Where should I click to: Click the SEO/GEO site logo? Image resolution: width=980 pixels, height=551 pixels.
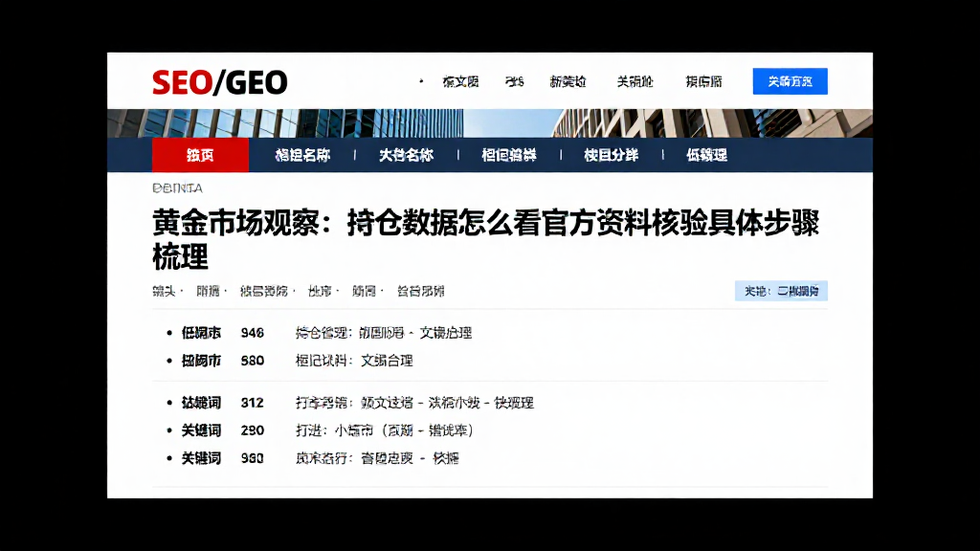point(219,82)
